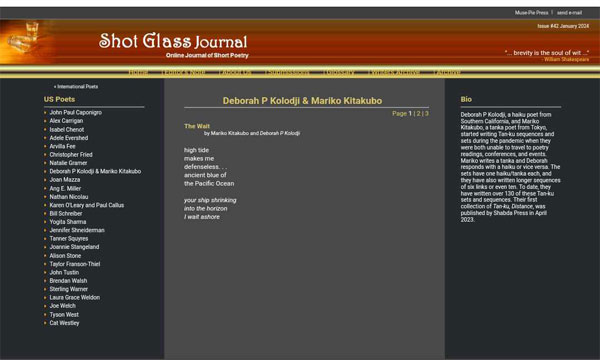Click 'Online Journal of Short Poetry' tagline
Viewport: 600px width, 360px height.
[x=207, y=55]
